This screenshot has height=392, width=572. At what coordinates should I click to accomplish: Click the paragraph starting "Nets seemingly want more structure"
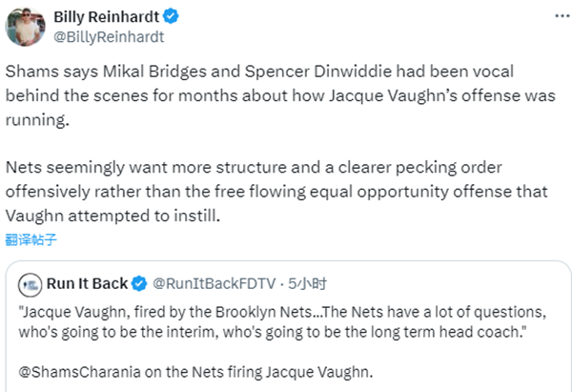pyautogui.click(x=275, y=191)
